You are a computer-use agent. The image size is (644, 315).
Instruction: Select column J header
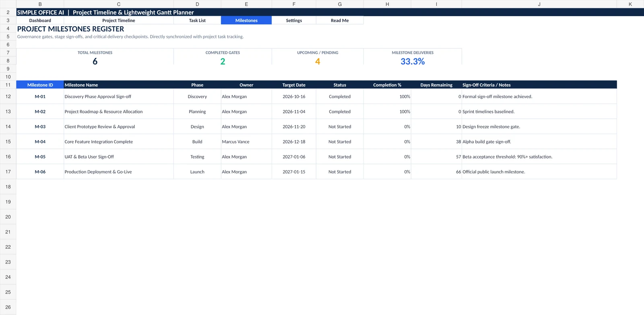tap(539, 4)
